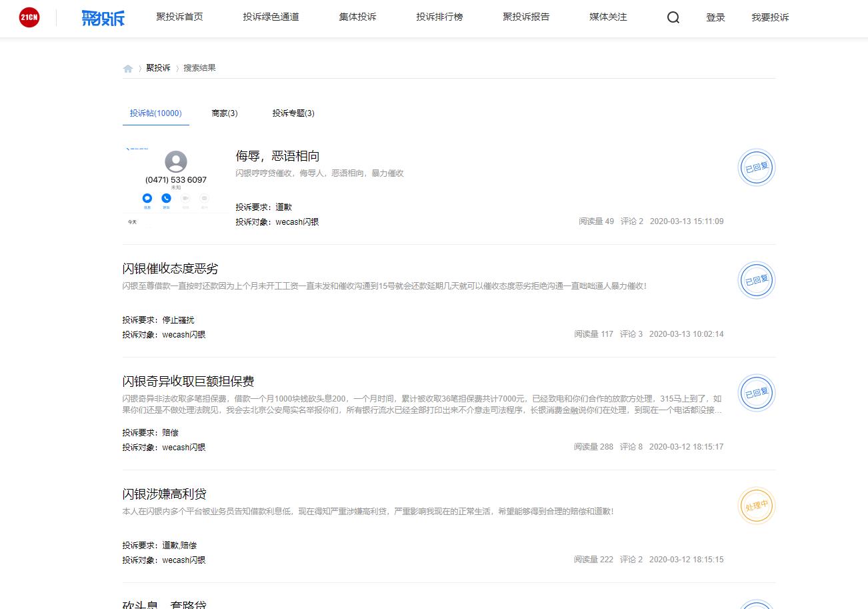
Task: Open 投诉排行榜 navigation item
Action: click(439, 17)
